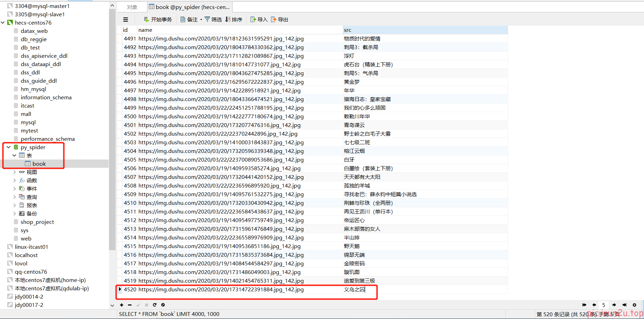Image resolution: width=644 pixels, height=319 pixels.
Task: Select the book table tab
Action: pyautogui.click(x=190, y=7)
